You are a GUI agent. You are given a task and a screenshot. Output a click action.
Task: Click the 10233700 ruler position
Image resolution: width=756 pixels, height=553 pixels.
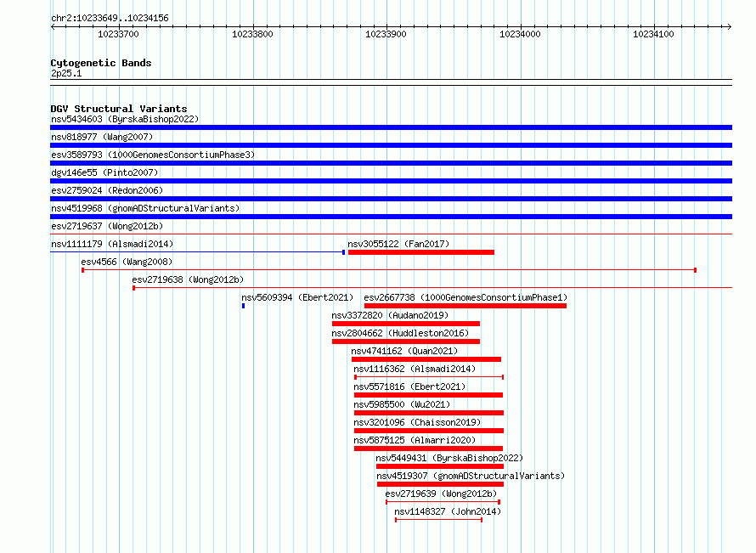[118, 34]
